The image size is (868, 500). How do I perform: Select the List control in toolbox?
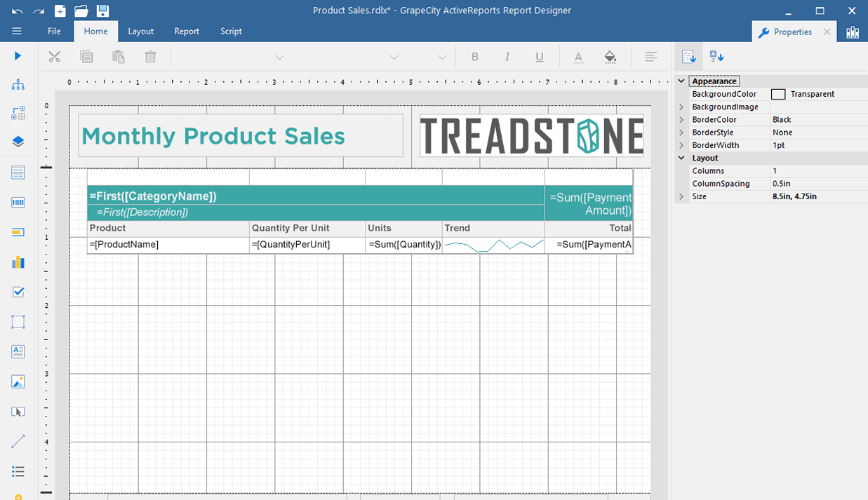18,471
